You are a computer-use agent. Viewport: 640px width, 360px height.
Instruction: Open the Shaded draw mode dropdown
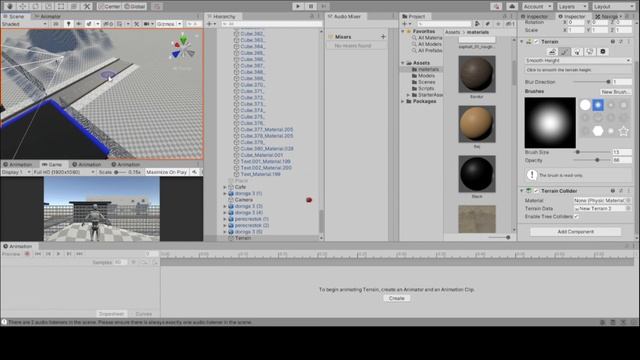click(24, 24)
